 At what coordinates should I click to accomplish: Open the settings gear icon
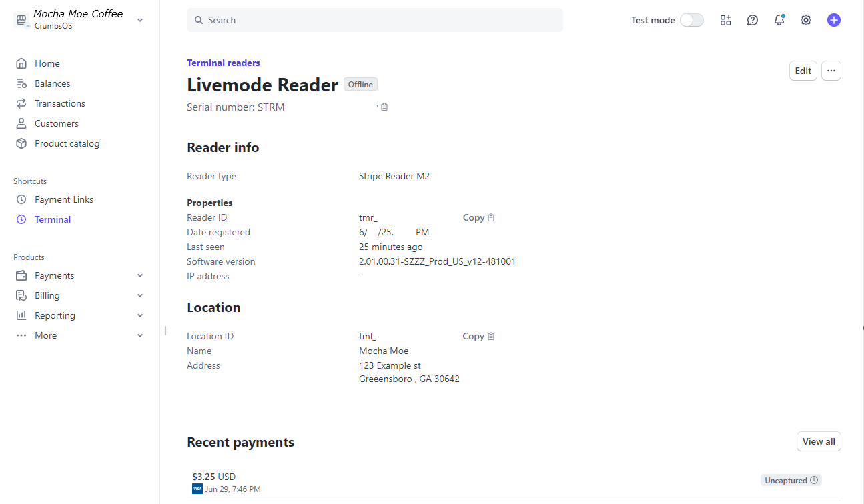(x=806, y=20)
